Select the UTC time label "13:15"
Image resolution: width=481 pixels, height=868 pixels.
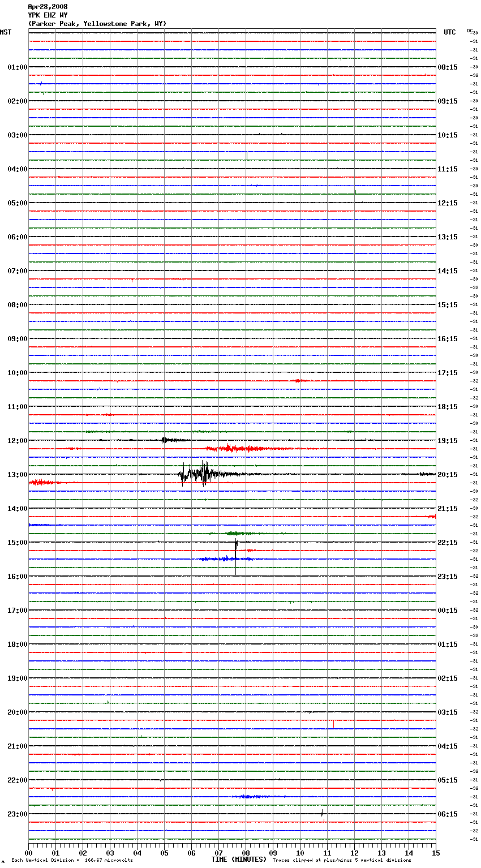(448, 237)
